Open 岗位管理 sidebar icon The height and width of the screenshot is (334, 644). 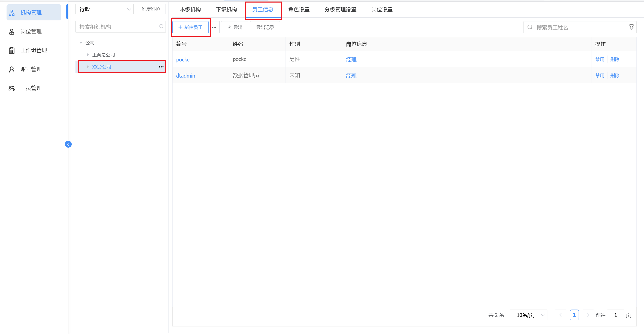point(12,31)
